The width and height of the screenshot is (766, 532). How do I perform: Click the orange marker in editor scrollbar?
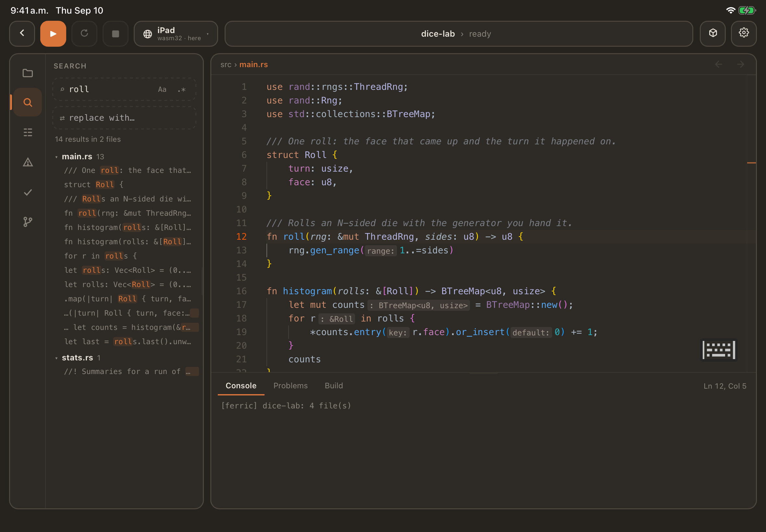pyautogui.click(x=751, y=163)
